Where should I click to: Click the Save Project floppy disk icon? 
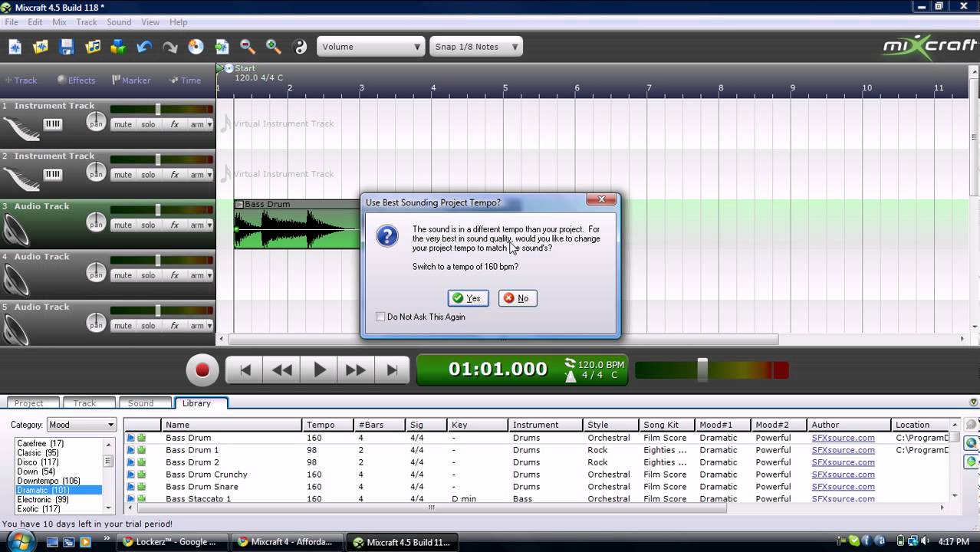coord(67,47)
